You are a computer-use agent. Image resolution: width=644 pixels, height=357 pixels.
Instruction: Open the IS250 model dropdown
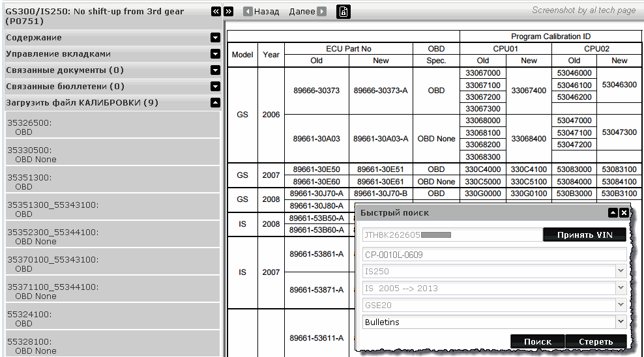(x=621, y=271)
